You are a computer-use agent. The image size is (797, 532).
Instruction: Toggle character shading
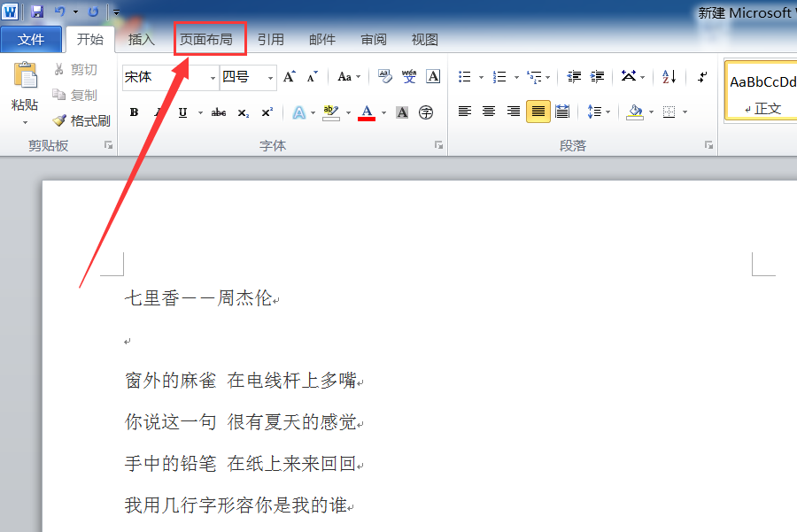point(402,112)
